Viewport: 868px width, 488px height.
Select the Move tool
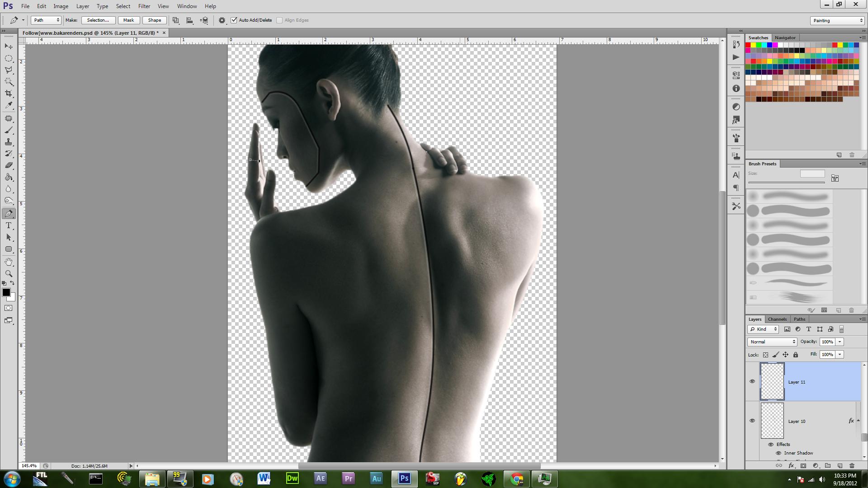(x=9, y=47)
